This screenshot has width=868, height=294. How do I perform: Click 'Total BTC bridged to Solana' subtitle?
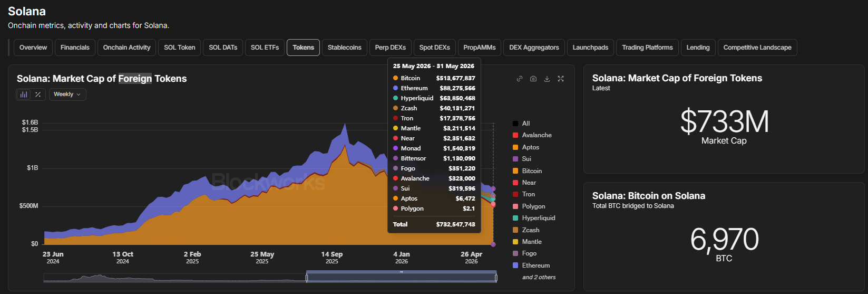(x=633, y=206)
